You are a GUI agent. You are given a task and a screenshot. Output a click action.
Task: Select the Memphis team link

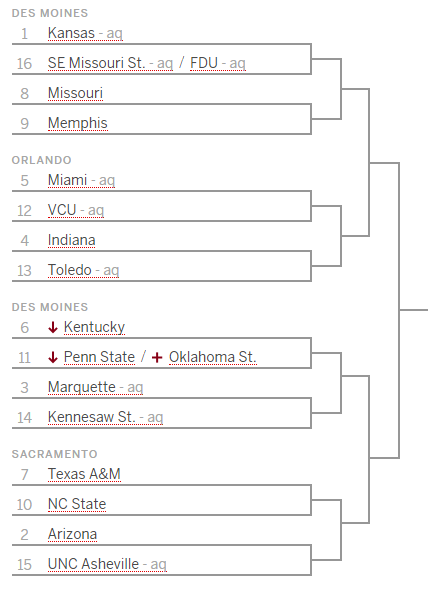(x=78, y=123)
